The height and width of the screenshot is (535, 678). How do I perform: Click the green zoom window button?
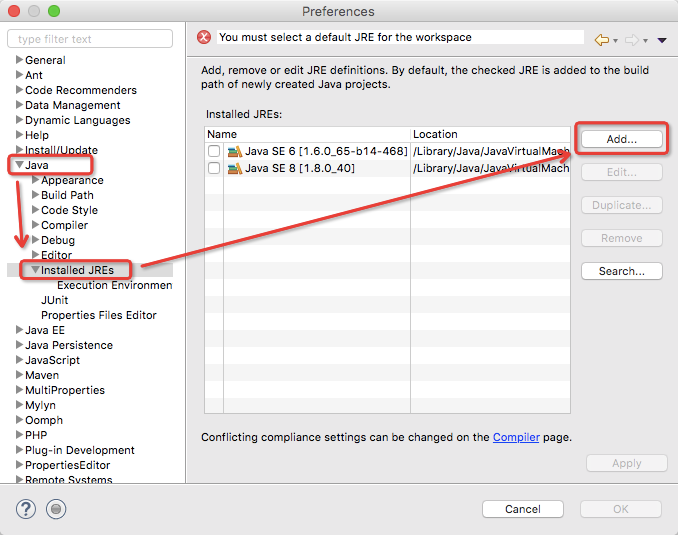tap(54, 11)
